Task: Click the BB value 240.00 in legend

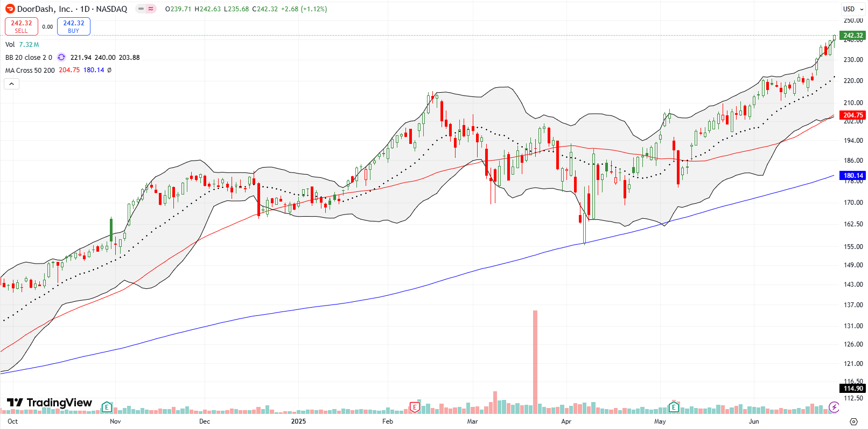Action: tap(105, 57)
